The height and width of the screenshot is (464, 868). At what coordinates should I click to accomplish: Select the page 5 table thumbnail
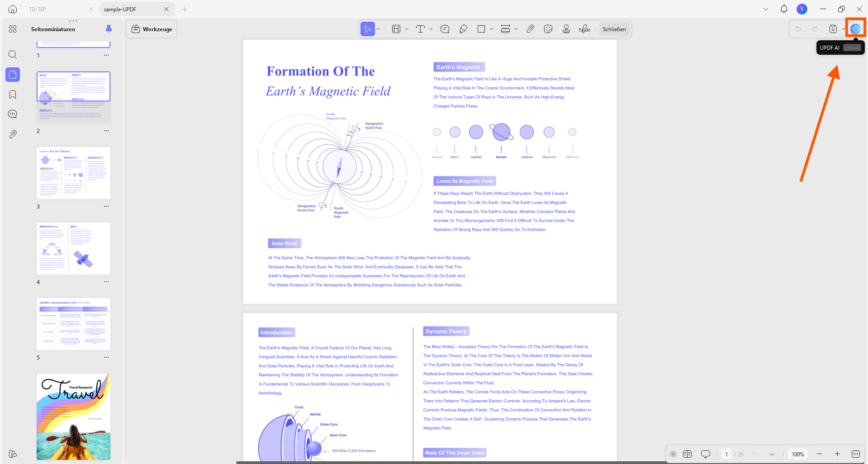pos(73,324)
